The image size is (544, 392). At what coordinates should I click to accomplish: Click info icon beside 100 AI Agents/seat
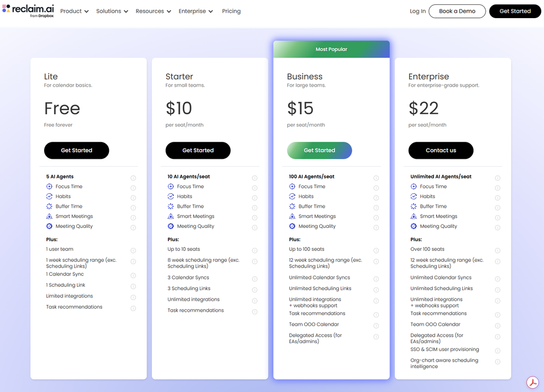pyautogui.click(x=376, y=178)
